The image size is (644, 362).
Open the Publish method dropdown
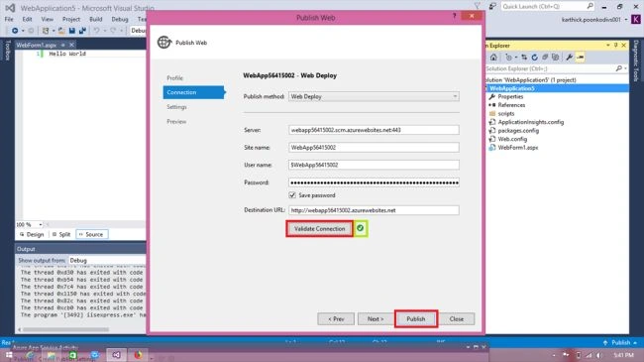click(374, 96)
